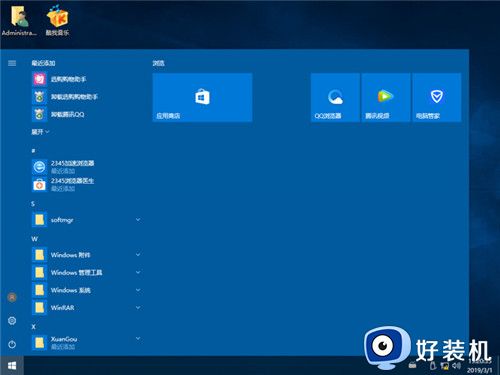Image resolution: width=500 pixels, height=375 pixels.
Task: Click the X letter group header
Action: [x=33, y=327]
